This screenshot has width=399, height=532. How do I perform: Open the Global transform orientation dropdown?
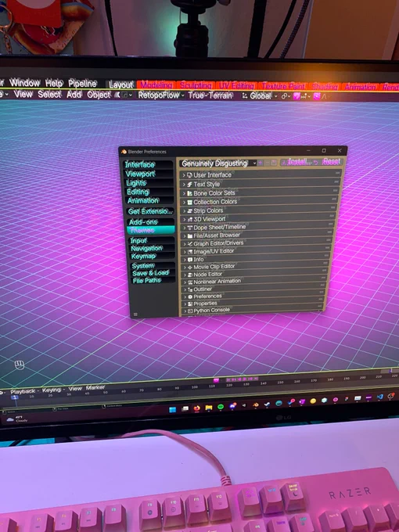260,96
